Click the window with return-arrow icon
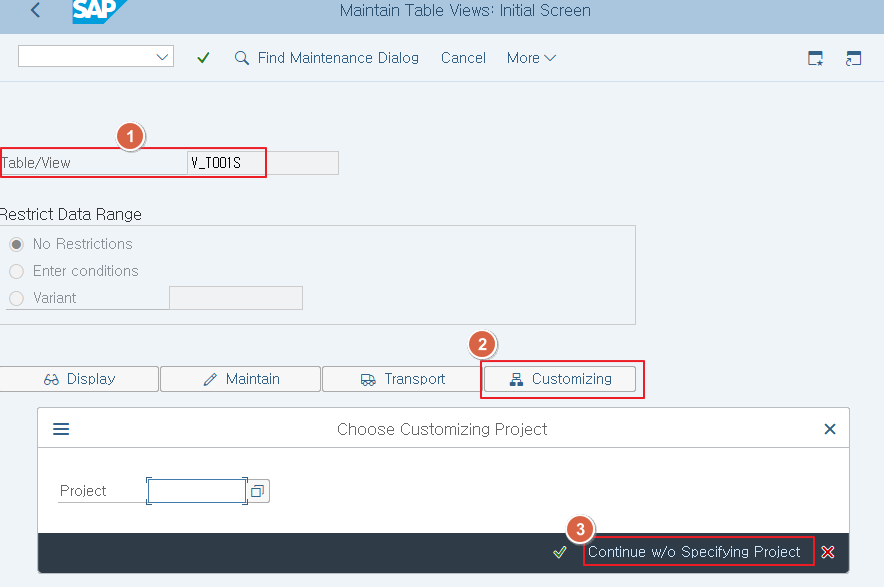This screenshot has width=884, height=587. (854, 58)
